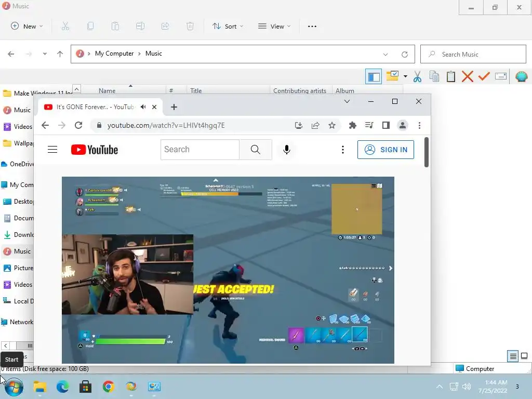Sort by the Name column header
The width and height of the screenshot is (532, 399).
coord(107,90)
